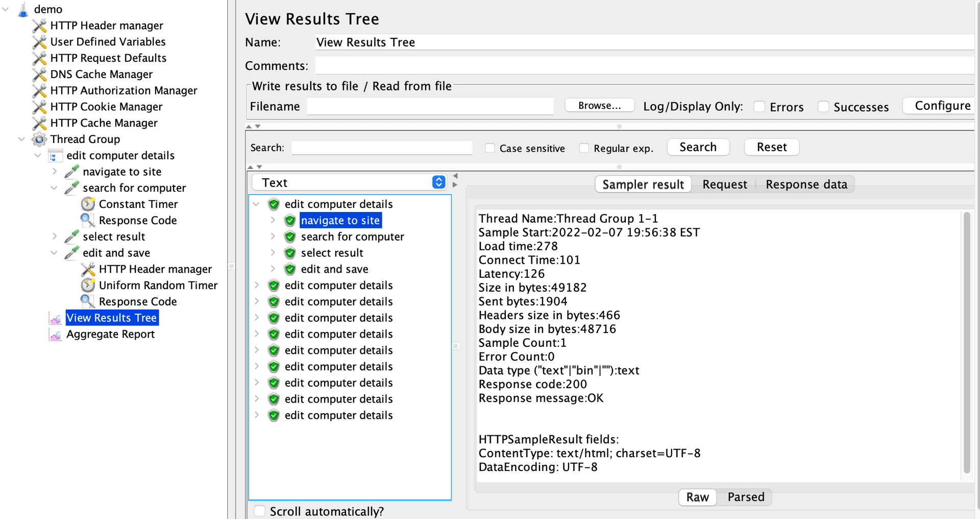Image resolution: width=980 pixels, height=519 pixels.
Task: Click the DNS Cache Manager config icon
Action: point(39,75)
